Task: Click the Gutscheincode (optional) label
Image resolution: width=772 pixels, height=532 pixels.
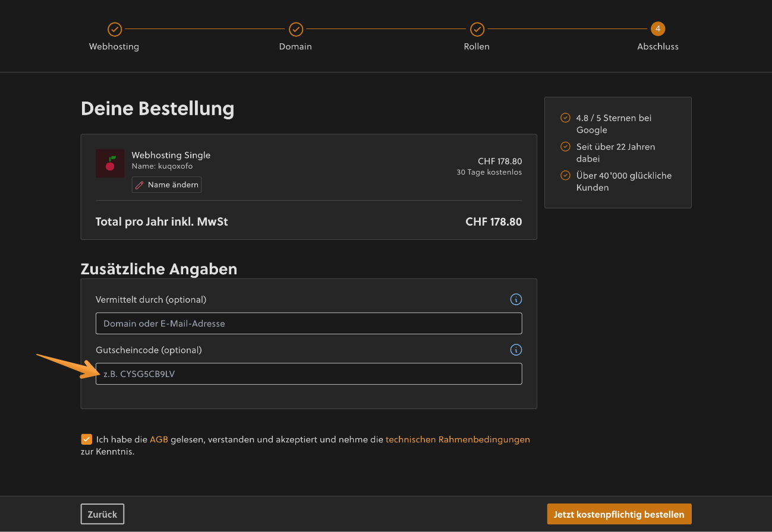Action: [x=149, y=350]
